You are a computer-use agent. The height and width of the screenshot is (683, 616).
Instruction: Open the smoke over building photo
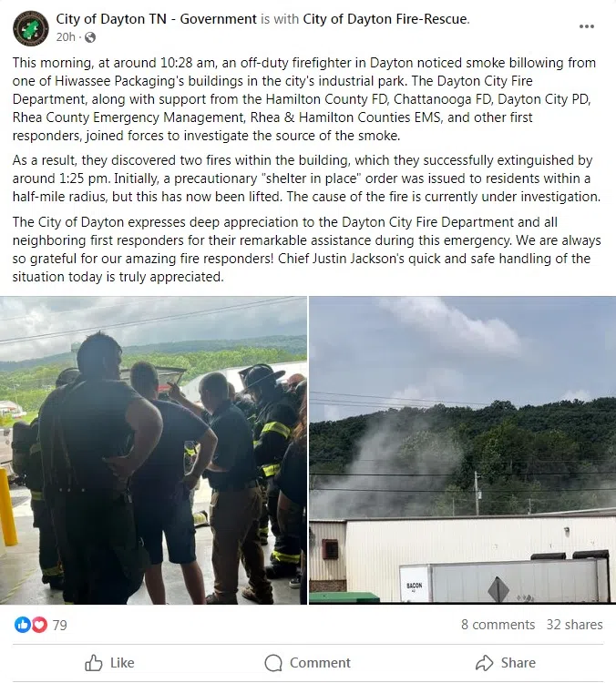463,451
